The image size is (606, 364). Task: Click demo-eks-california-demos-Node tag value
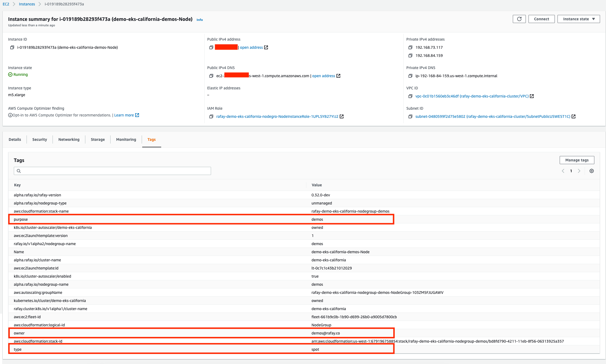click(x=341, y=252)
